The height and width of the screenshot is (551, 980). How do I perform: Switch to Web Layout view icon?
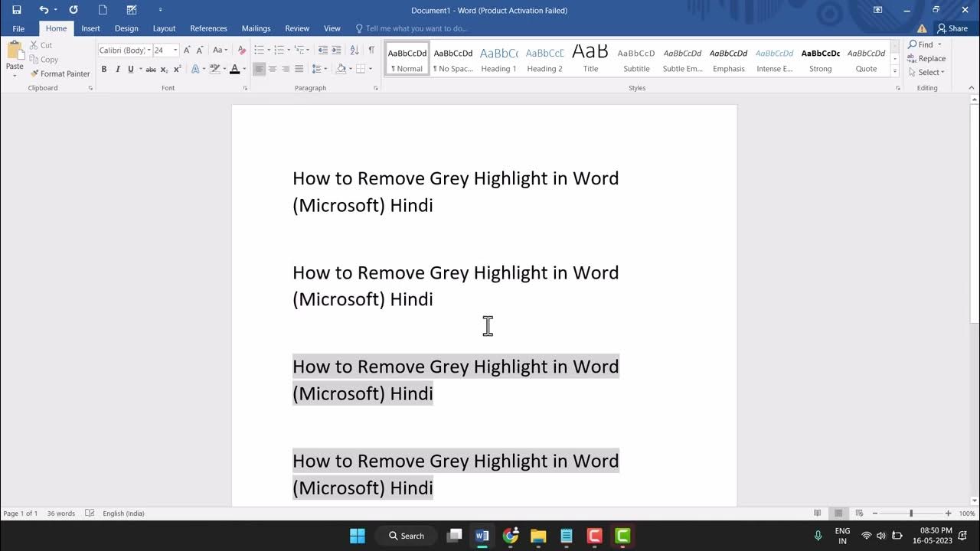859,514
